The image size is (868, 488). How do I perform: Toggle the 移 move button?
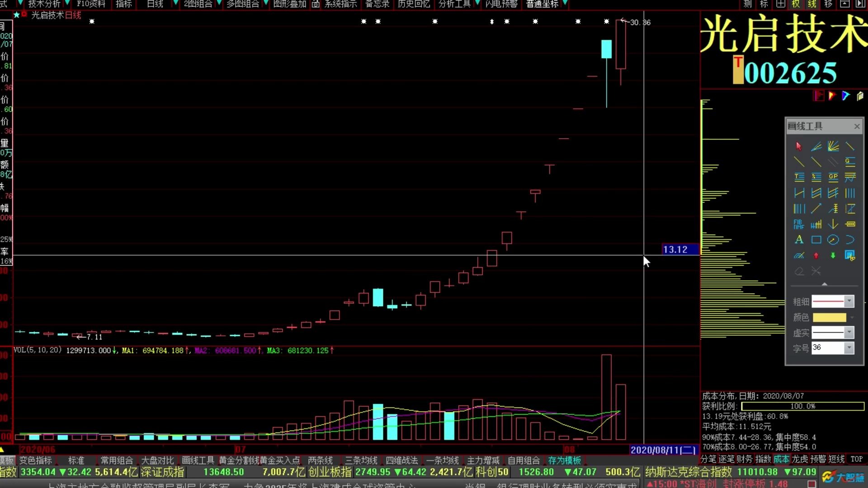[828, 4]
